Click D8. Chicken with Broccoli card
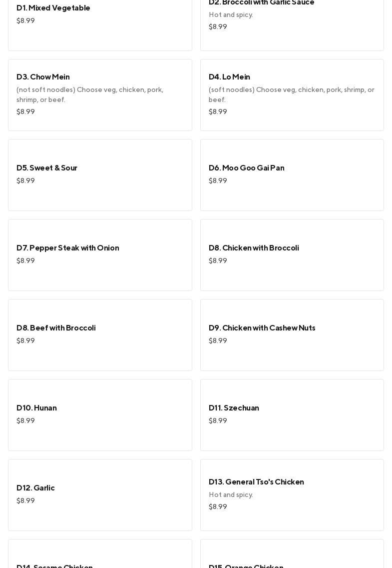 292,254
